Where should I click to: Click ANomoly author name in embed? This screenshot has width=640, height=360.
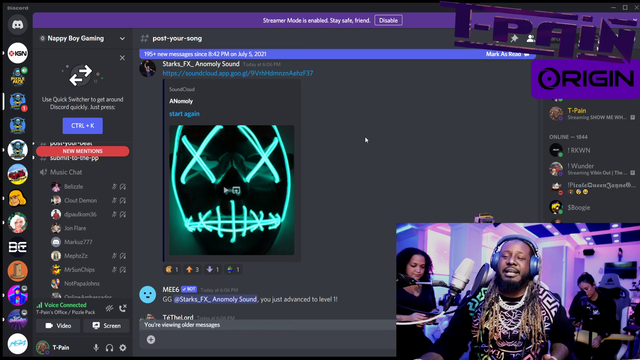pyautogui.click(x=181, y=101)
